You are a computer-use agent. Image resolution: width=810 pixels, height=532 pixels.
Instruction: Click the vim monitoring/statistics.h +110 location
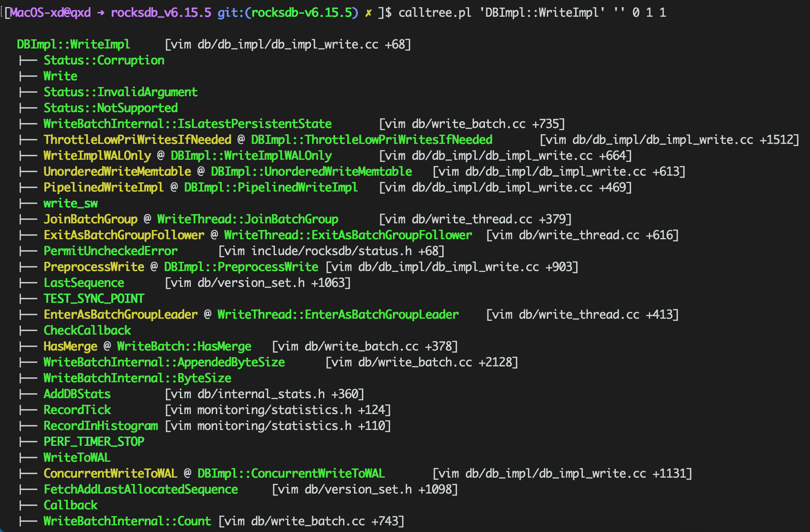tap(278, 426)
